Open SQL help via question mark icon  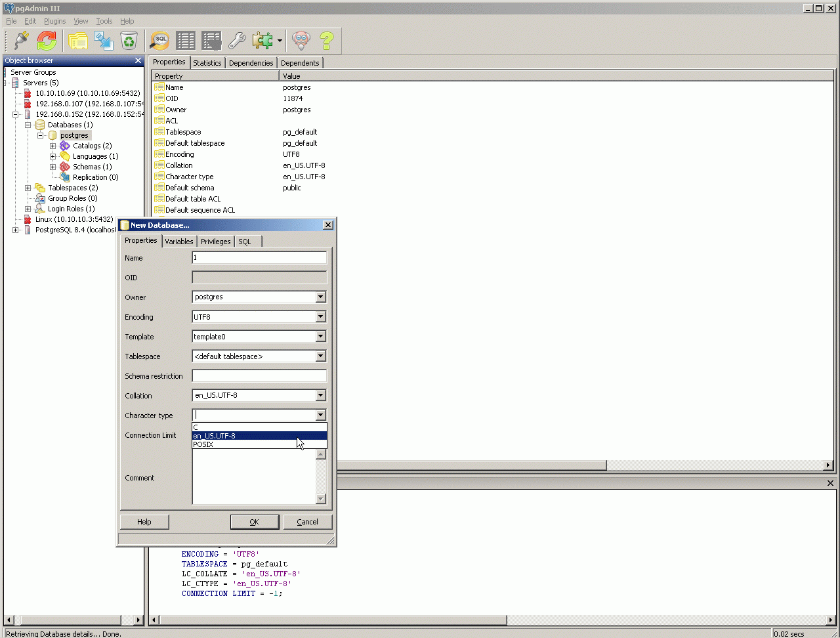point(327,41)
